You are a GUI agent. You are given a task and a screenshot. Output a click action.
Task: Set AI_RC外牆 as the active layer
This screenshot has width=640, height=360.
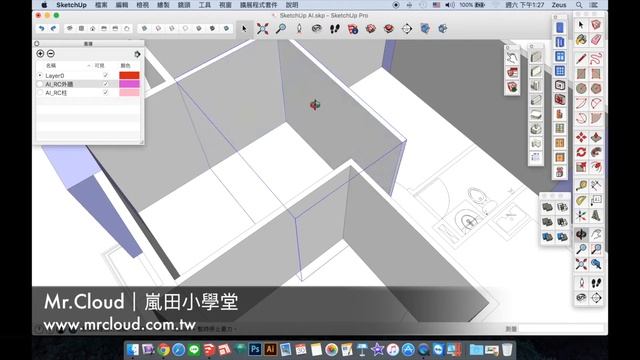[40, 84]
